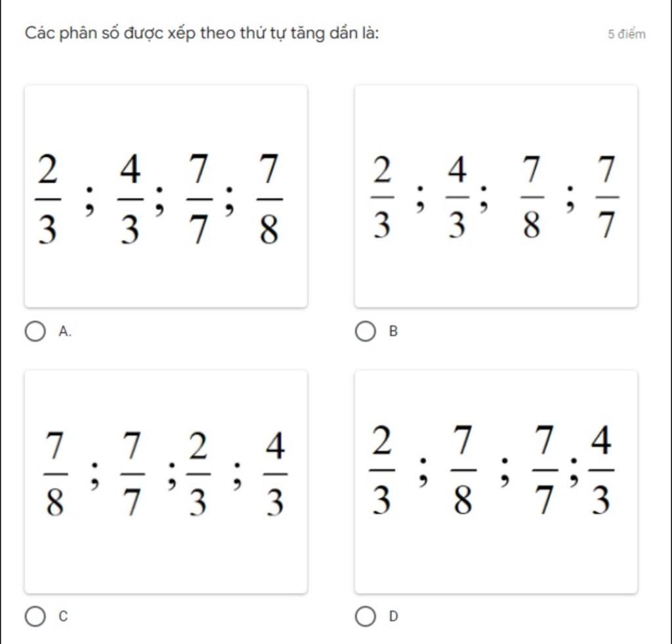The image size is (672, 644).
Task: Choose the option D radio button
Action: pos(365,616)
